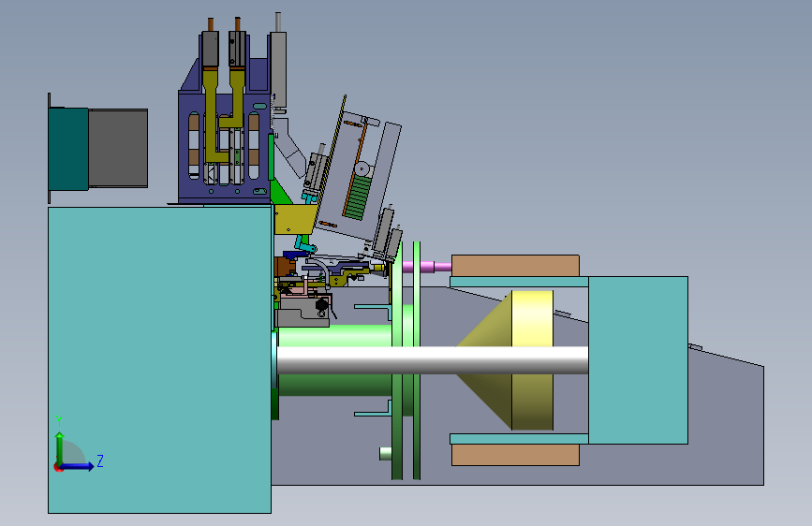Select the bright green triangular gusset
Viewport: 812px width, 526px height.
coord(280,192)
